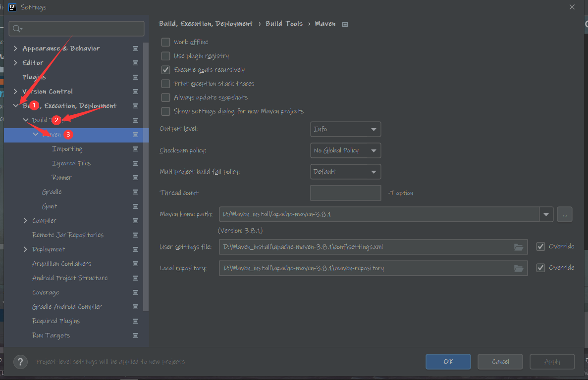Enable Print exception stack traces

pos(165,84)
